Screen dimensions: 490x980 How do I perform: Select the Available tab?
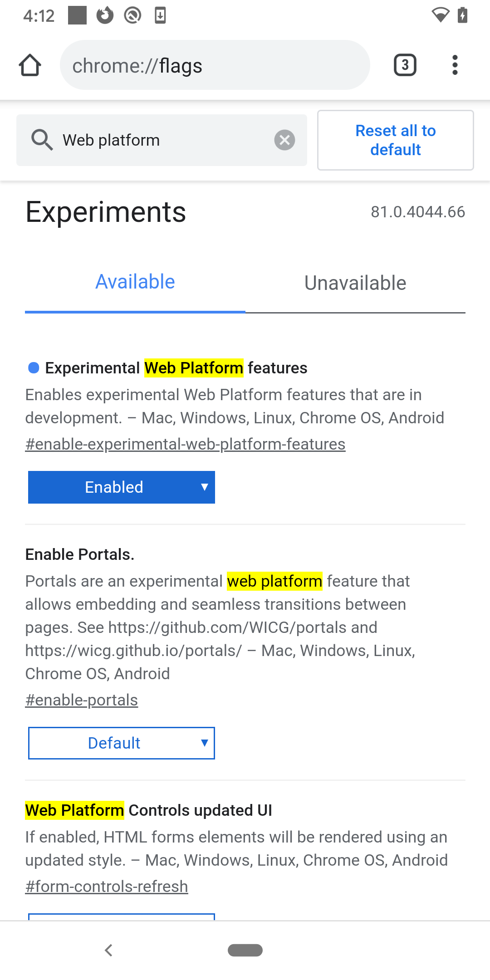135,281
